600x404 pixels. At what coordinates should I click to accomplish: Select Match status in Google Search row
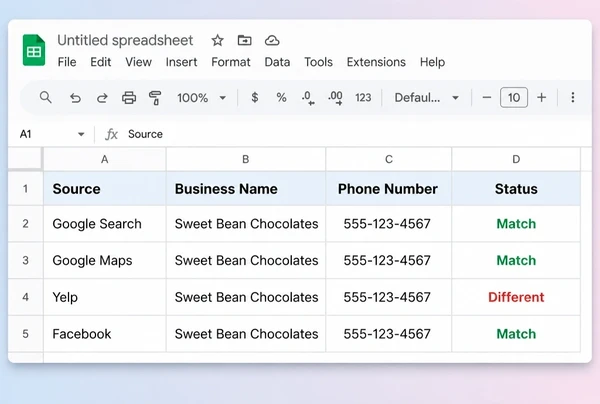point(516,223)
